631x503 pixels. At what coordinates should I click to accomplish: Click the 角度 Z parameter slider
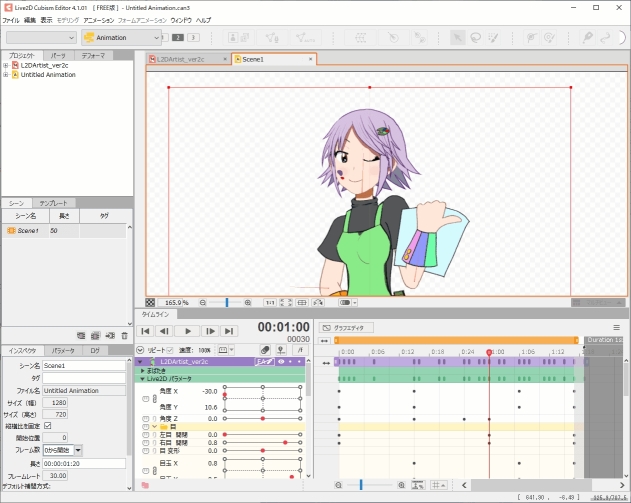click(262, 418)
